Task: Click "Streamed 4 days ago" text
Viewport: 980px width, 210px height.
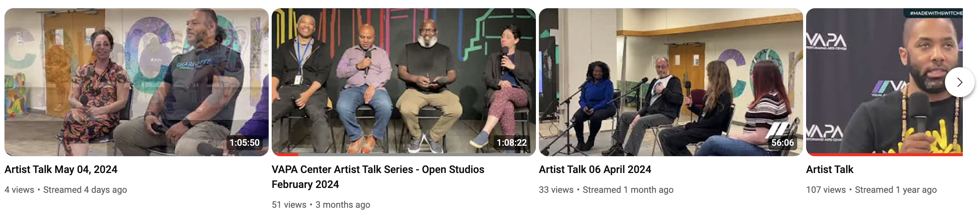Action: [85, 190]
